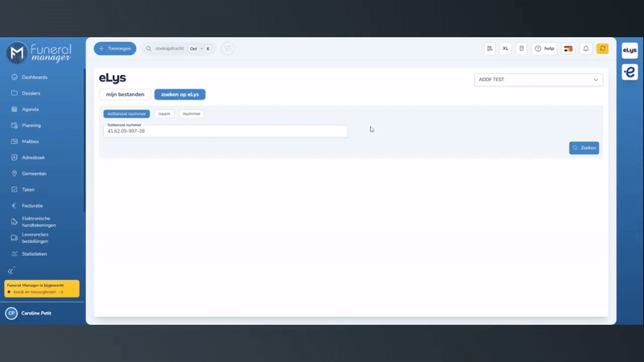Click the Planning icon in sidebar
Screen dimensions: 644x362
click(x=14, y=125)
